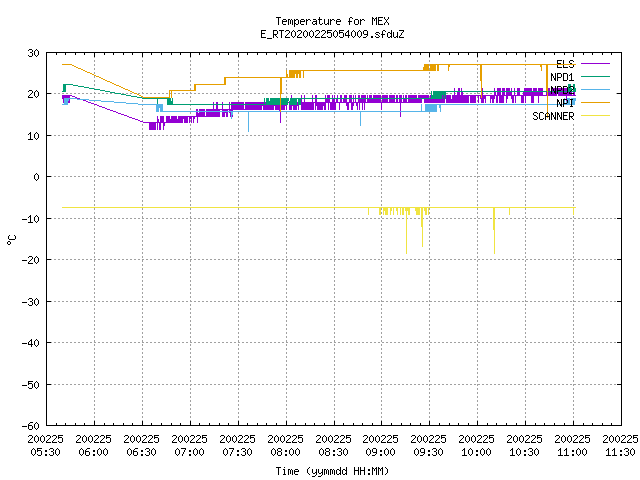
Task: Click the y-axis tick label 20
Action: point(33,94)
